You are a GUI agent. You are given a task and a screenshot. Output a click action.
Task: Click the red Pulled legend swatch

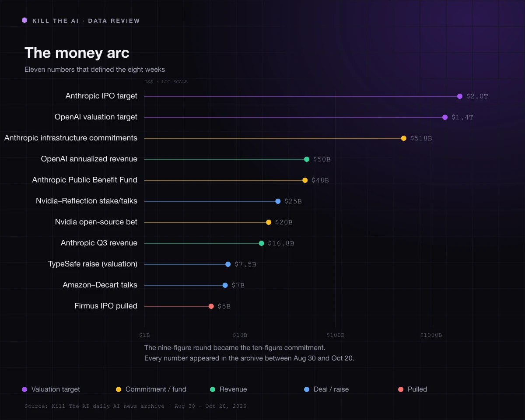pyautogui.click(x=401, y=389)
